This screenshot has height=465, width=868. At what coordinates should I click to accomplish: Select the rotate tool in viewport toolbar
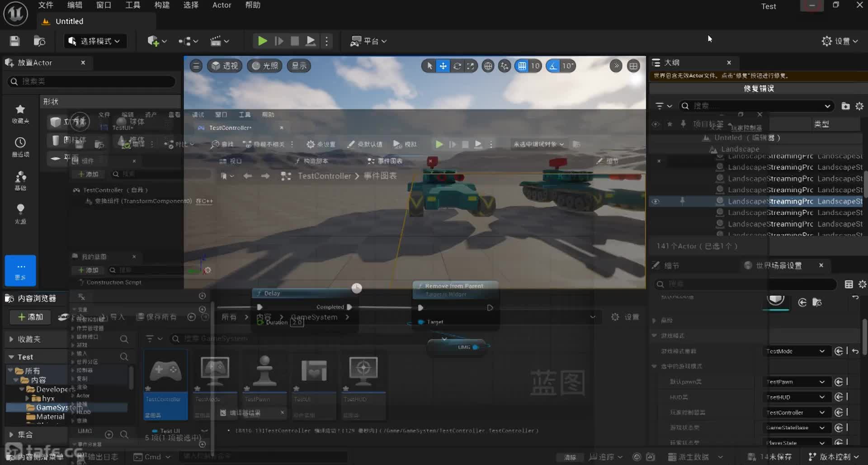[457, 66]
